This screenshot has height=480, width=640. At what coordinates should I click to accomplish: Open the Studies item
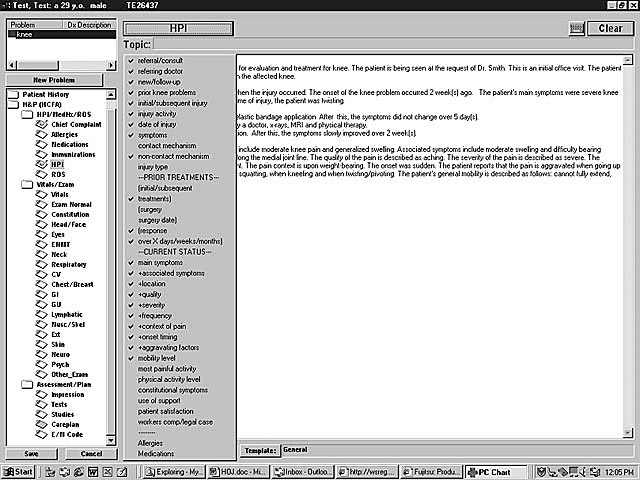[x=62, y=414]
